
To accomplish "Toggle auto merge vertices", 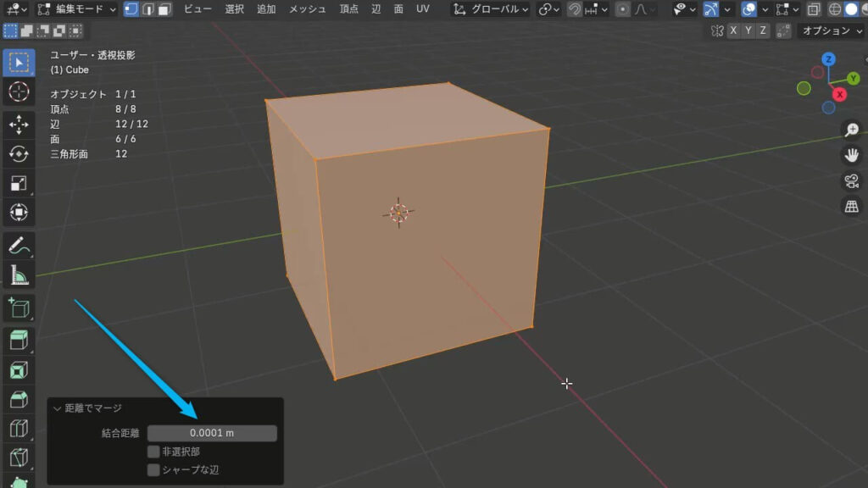I will pyautogui.click(x=783, y=31).
